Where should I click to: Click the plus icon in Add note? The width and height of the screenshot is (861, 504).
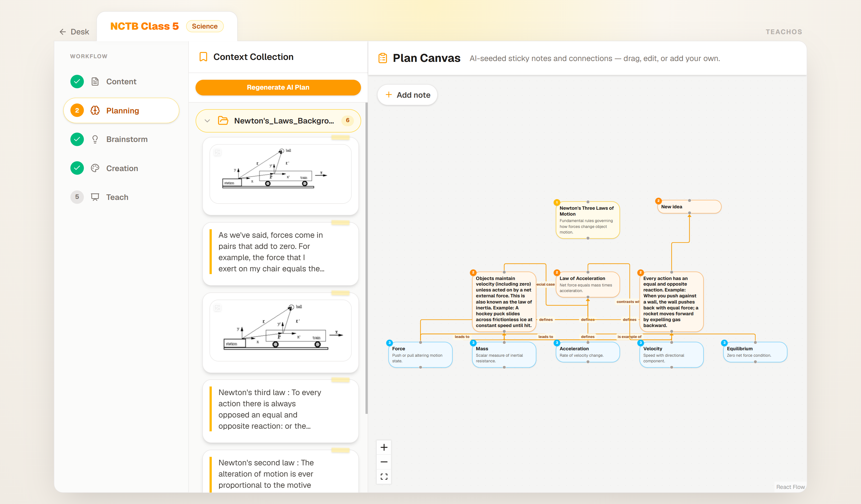[388, 95]
